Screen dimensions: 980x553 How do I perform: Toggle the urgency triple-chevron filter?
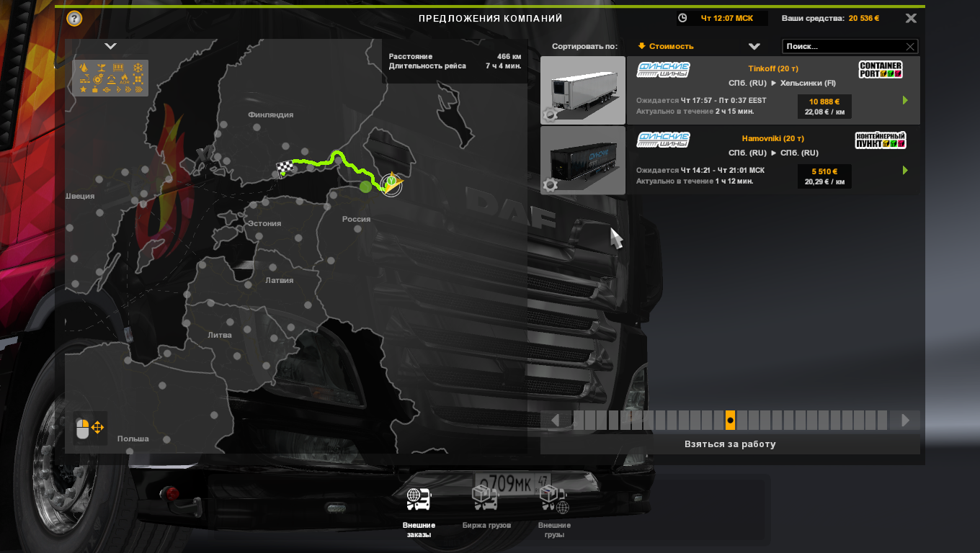pos(139,89)
